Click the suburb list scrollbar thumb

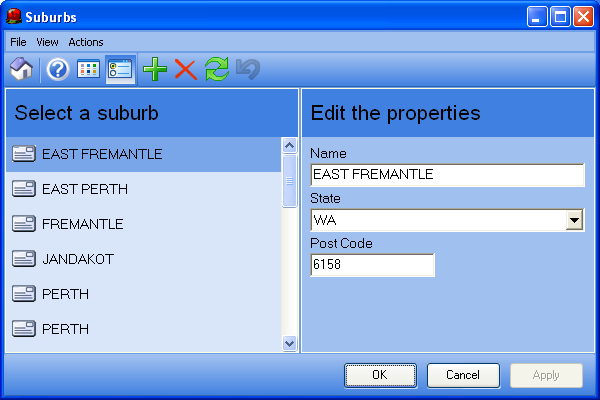pyautogui.click(x=290, y=181)
